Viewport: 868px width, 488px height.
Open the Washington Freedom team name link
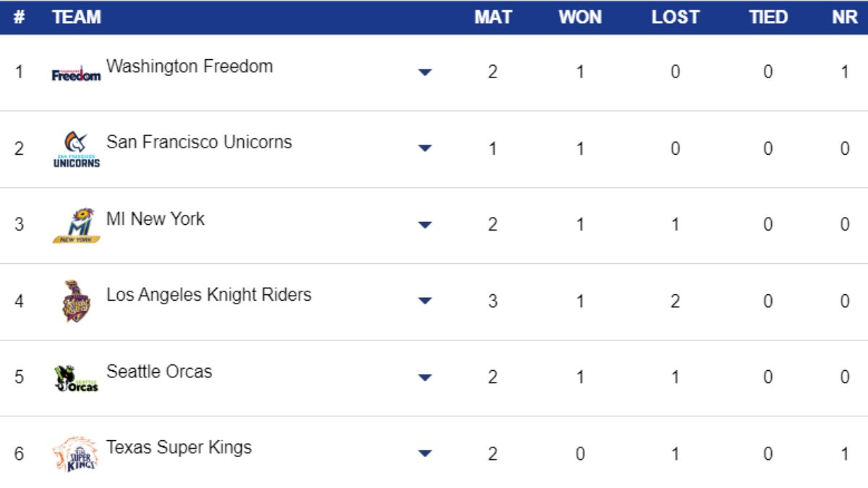click(190, 67)
